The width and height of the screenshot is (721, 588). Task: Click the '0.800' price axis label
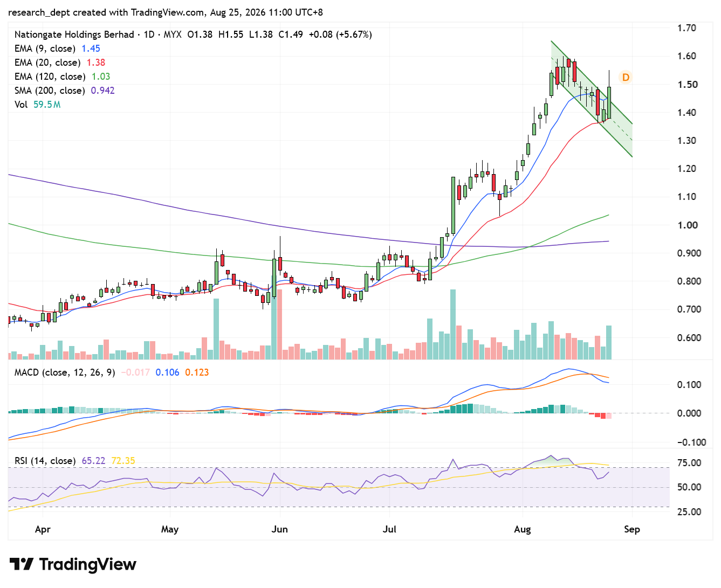pyautogui.click(x=689, y=281)
